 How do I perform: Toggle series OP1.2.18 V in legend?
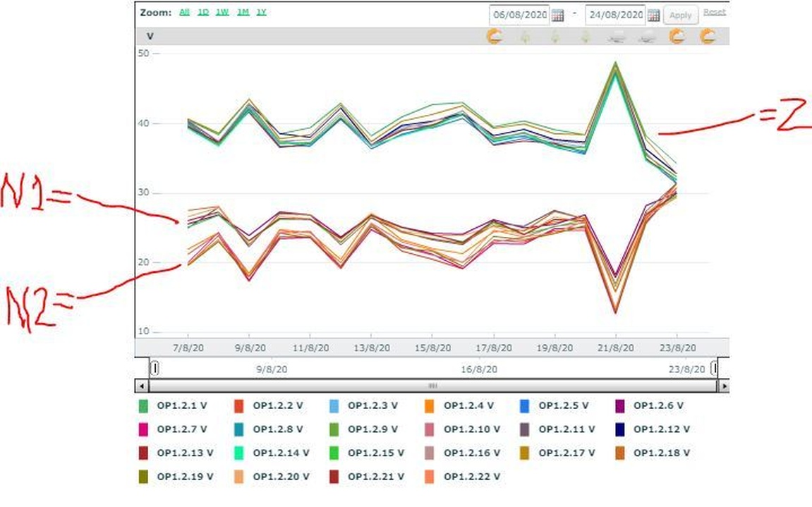[653, 453]
